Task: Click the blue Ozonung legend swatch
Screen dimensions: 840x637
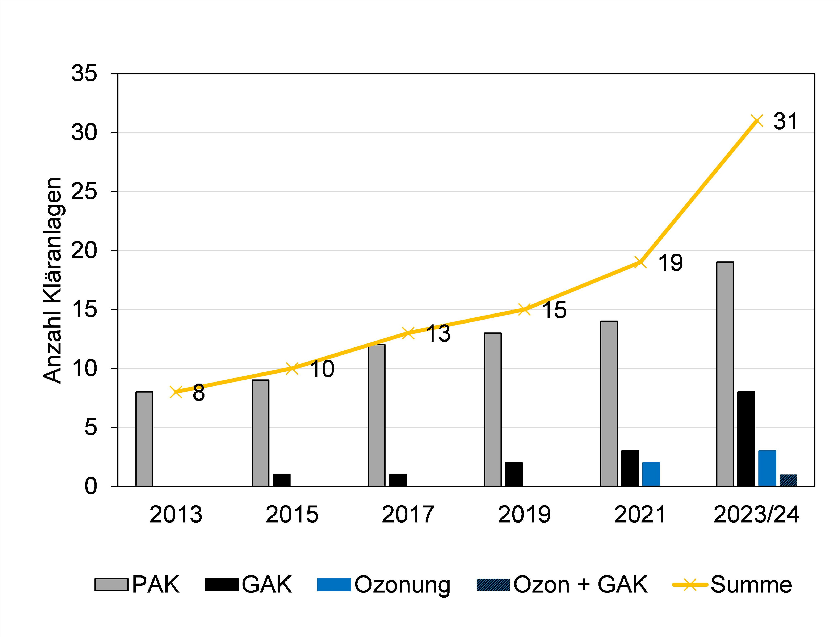Action: pyautogui.click(x=334, y=585)
